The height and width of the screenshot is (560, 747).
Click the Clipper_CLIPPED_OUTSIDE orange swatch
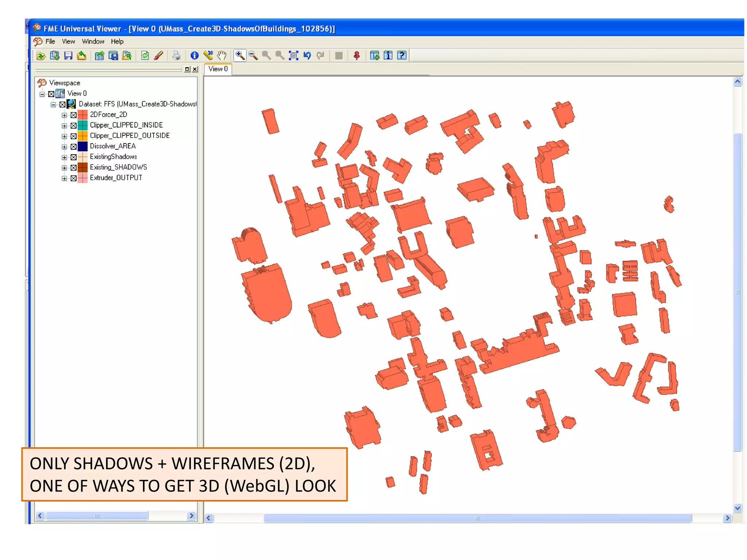(83, 136)
